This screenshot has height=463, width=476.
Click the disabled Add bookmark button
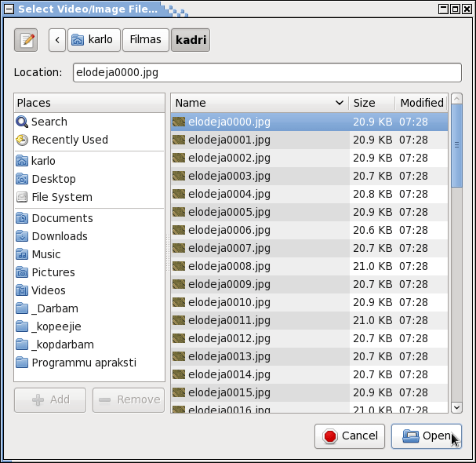pyautogui.click(x=50, y=399)
